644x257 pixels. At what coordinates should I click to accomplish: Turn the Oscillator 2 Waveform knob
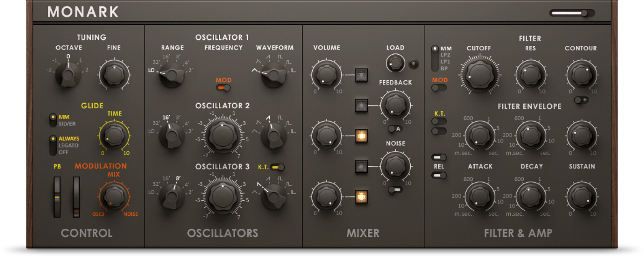[274, 136]
